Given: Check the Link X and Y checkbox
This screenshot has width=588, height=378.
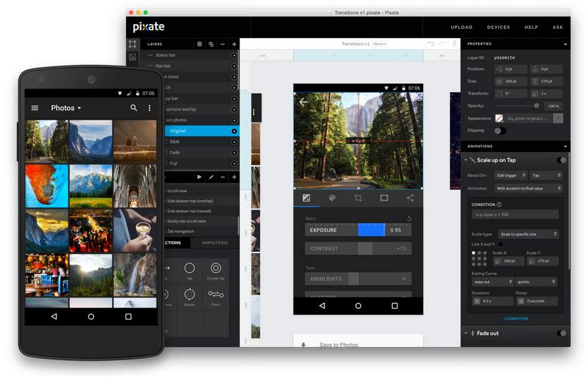Looking at the screenshot, I should (x=501, y=245).
